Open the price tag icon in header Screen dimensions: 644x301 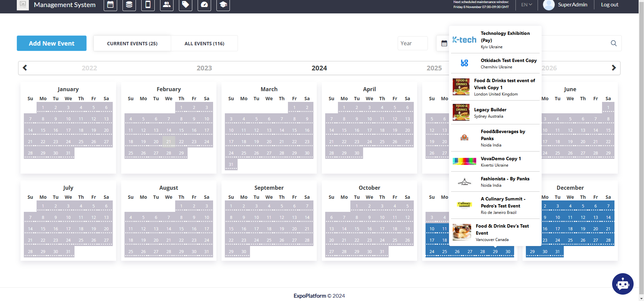tap(185, 5)
